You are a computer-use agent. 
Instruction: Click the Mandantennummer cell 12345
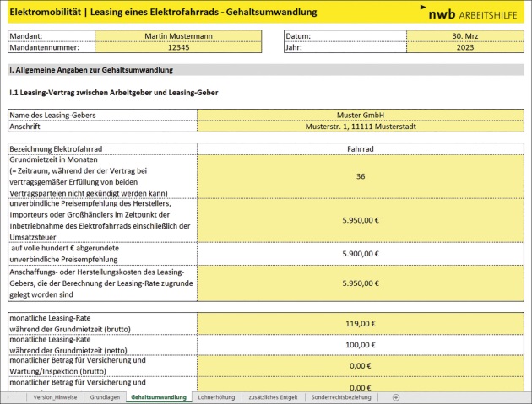coord(178,48)
